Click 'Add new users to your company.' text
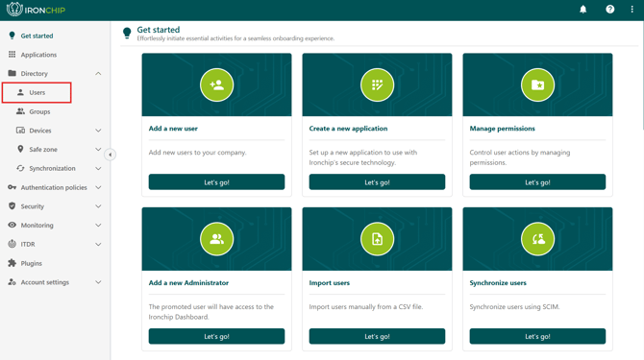 tap(198, 152)
